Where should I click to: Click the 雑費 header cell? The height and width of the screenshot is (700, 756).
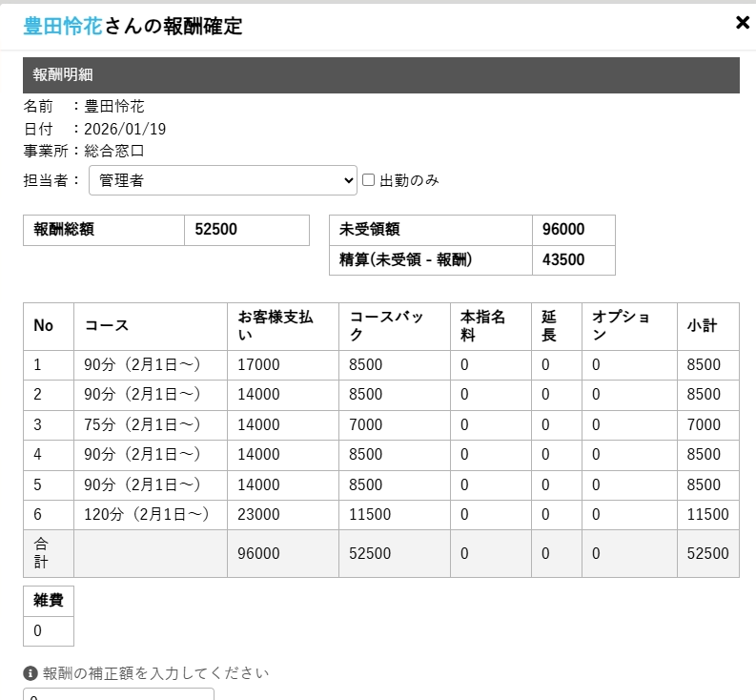[48, 602]
